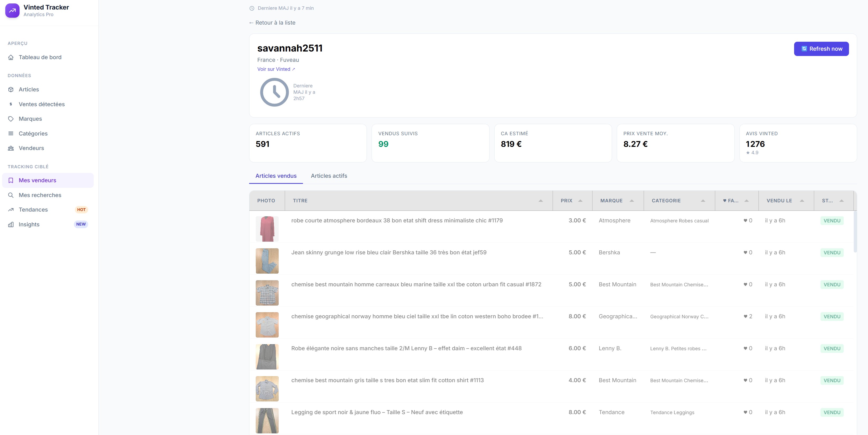Go back via Retour à la liste
868x435 pixels.
tap(272, 23)
